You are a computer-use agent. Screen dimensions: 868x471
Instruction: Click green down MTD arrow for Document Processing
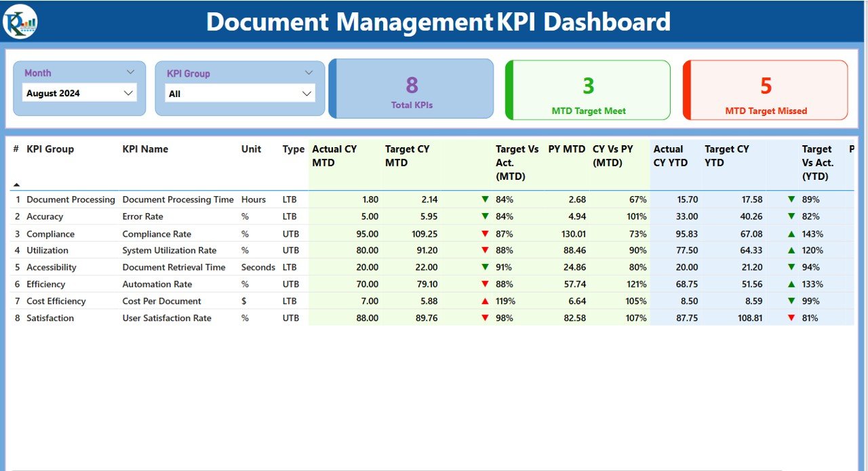(x=485, y=200)
